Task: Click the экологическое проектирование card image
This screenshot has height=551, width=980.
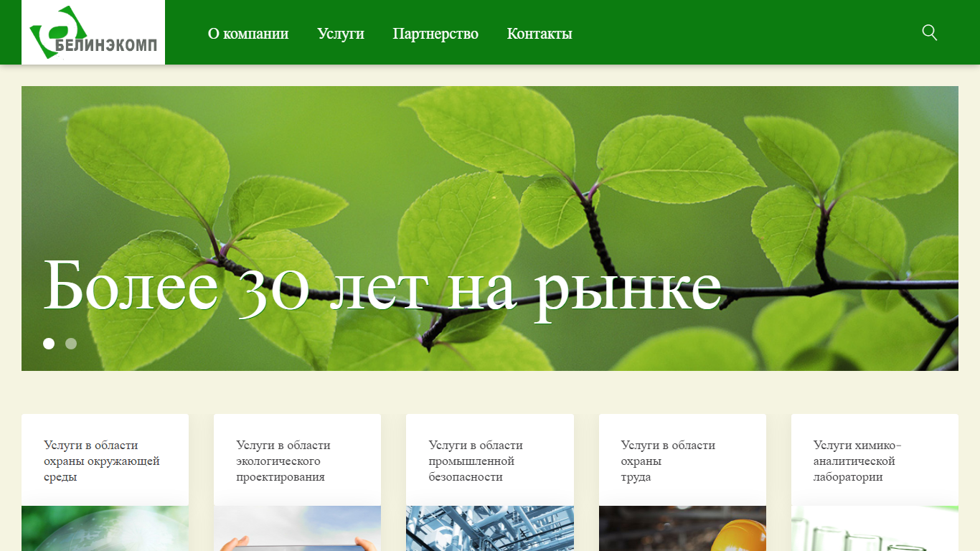Action: coord(297,529)
